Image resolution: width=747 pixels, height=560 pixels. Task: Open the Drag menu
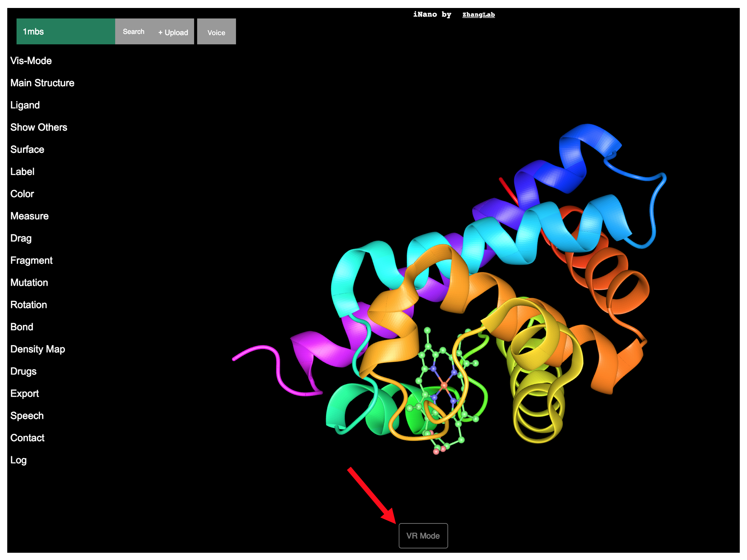point(21,238)
